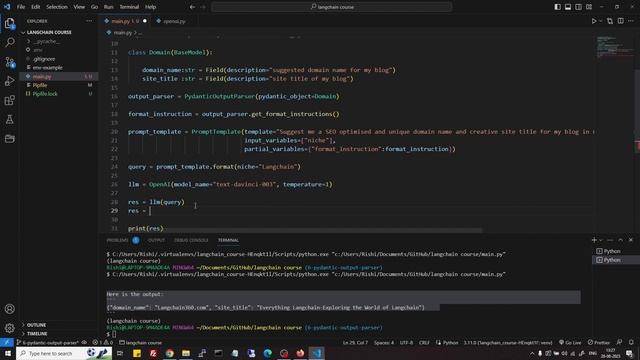Split the editor to the right

[x=620, y=21]
